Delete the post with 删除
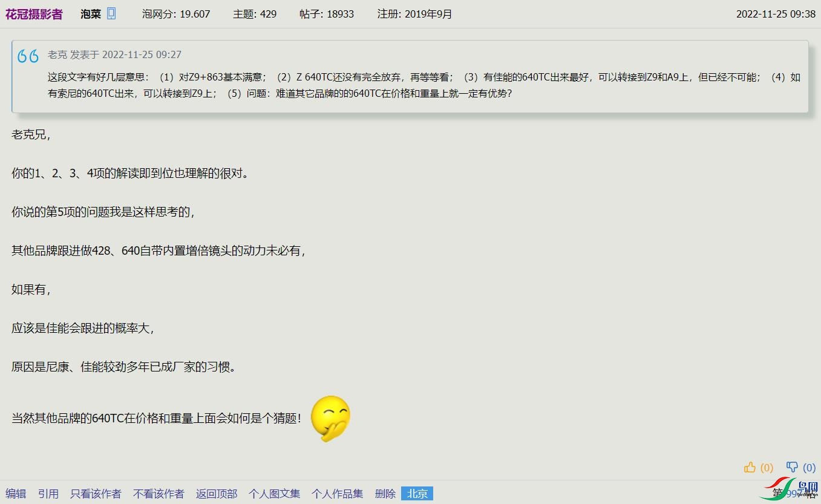The height and width of the screenshot is (504, 821). [x=385, y=494]
